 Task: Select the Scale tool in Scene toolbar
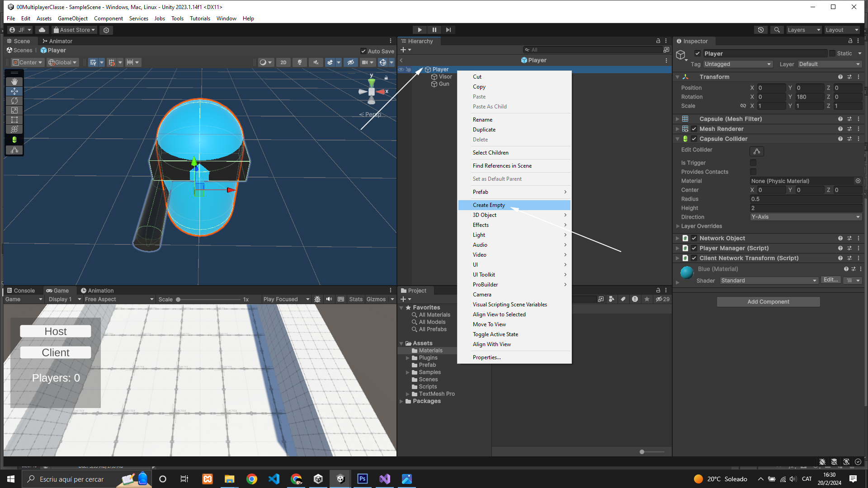(x=14, y=110)
